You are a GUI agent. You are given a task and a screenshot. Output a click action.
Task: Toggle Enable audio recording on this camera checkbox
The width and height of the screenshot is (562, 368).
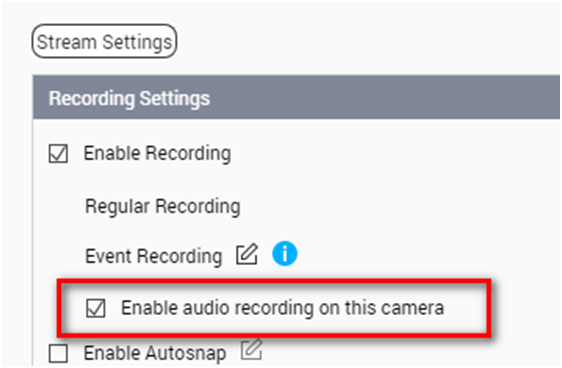coord(96,308)
